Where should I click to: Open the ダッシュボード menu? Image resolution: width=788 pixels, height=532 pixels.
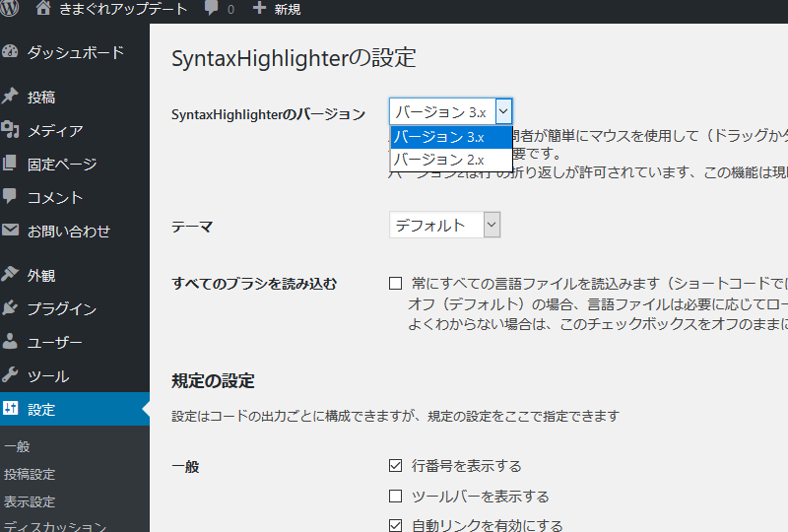coord(75,52)
